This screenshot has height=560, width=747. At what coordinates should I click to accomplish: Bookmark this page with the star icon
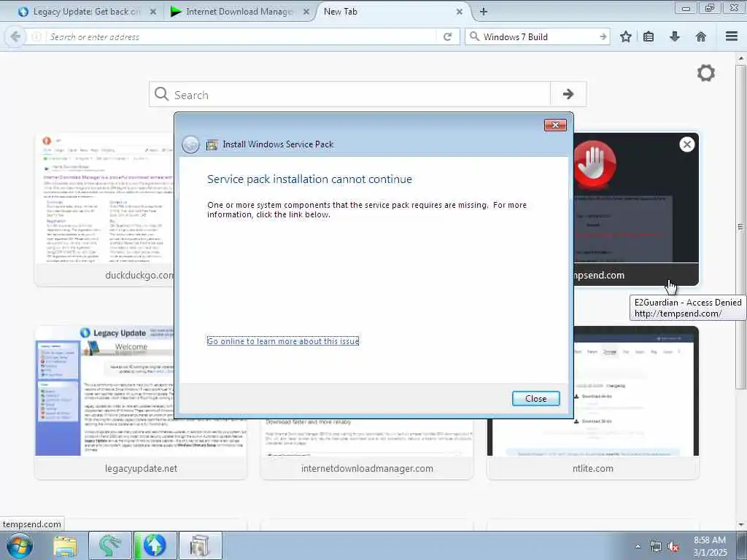coord(626,36)
